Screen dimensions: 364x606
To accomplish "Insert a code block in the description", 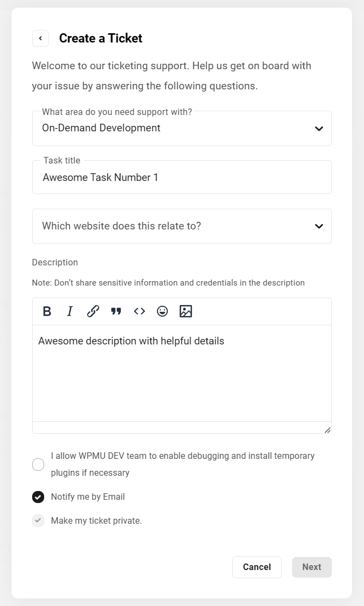I will click(139, 311).
